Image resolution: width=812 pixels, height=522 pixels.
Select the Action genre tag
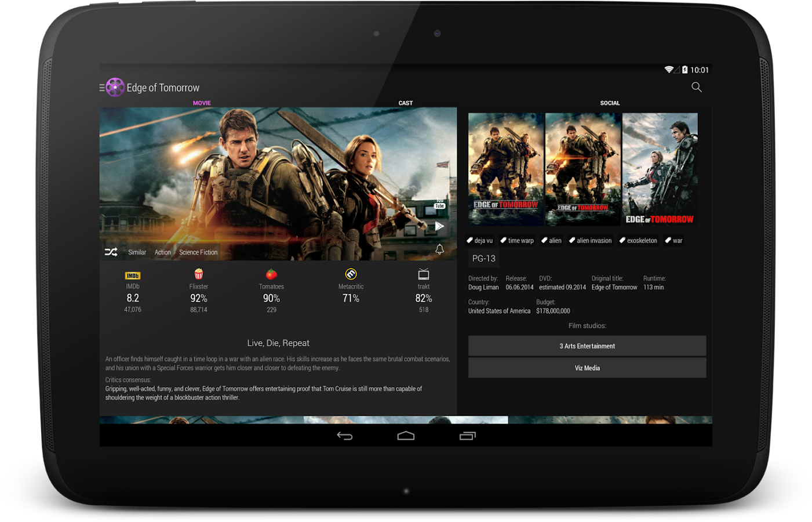pyautogui.click(x=163, y=252)
